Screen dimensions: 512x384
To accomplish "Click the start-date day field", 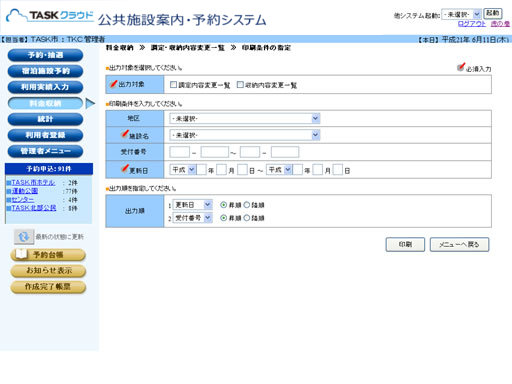I will [x=242, y=170].
